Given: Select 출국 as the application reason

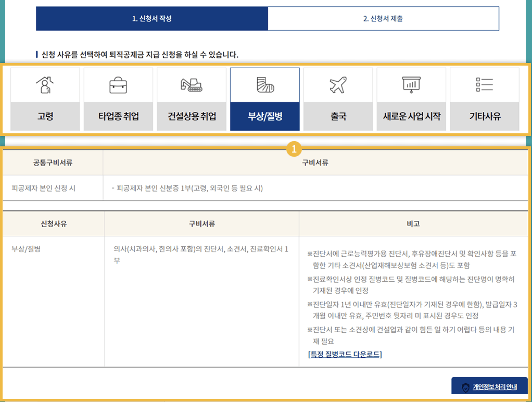Looking at the screenshot, I should 338,98.
